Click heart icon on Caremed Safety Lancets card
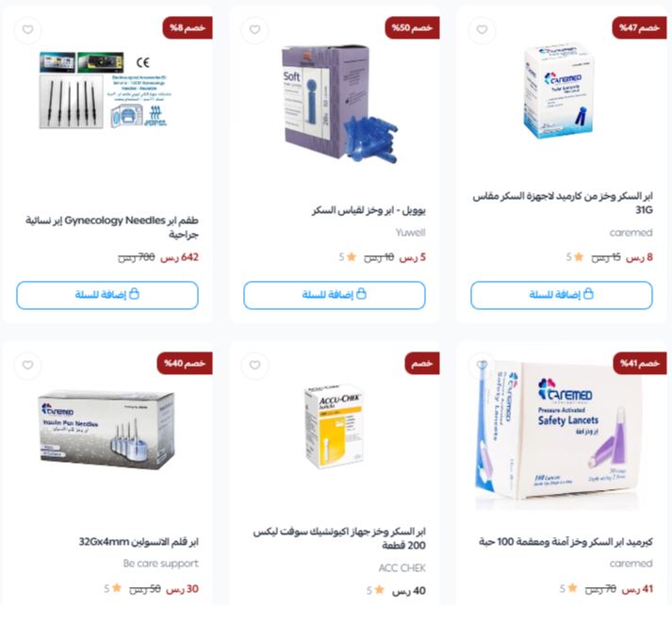This screenshot has width=672, height=639. [483, 365]
